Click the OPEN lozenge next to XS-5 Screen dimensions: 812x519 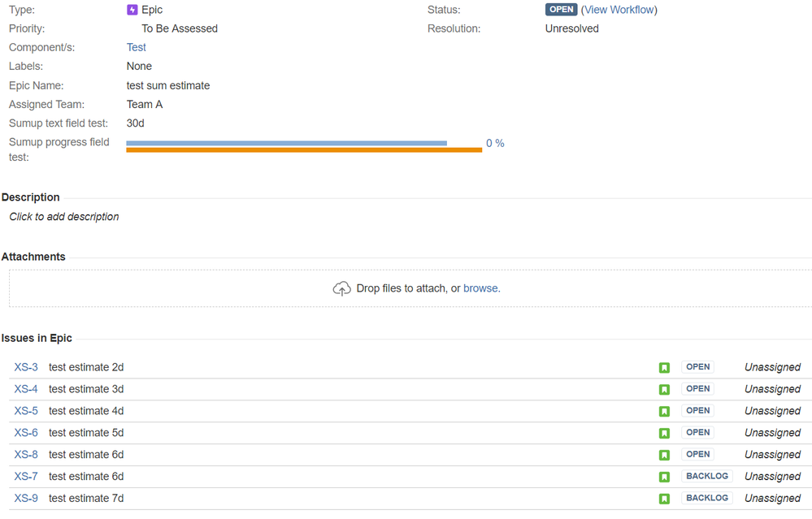coord(697,411)
